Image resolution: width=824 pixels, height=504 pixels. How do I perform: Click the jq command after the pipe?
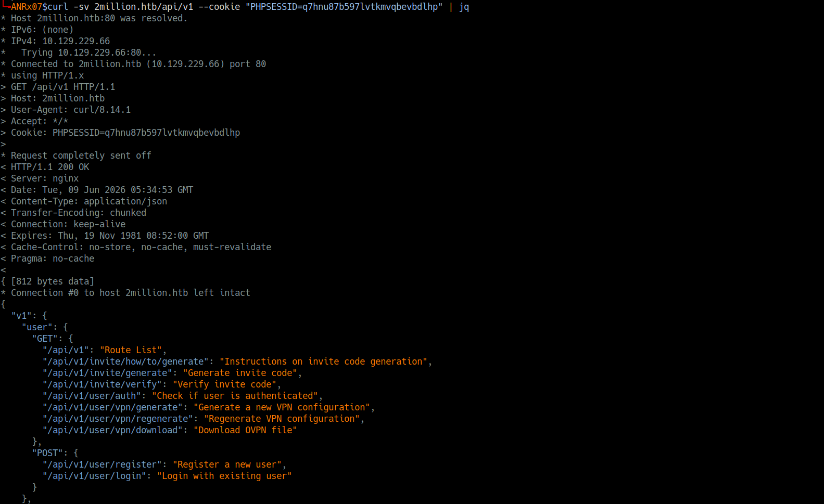point(464,7)
